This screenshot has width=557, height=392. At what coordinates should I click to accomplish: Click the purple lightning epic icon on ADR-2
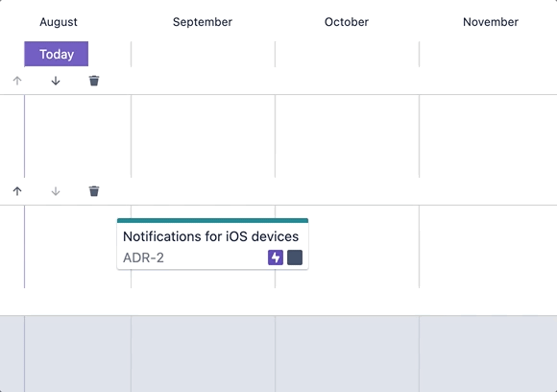(x=276, y=257)
